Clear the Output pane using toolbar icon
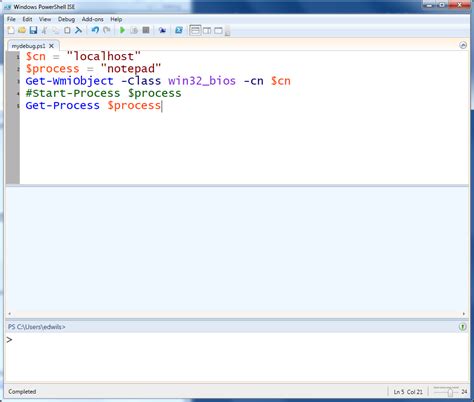 pyautogui.click(x=78, y=30)
